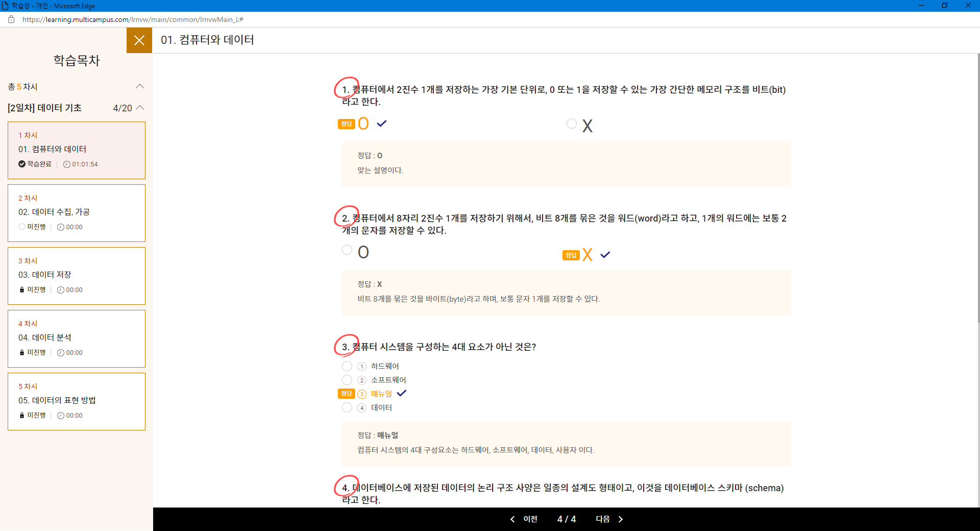Click the checkmark beside question 2 answer X
Screen dimensions: 980x531
[x=605, y=254]
